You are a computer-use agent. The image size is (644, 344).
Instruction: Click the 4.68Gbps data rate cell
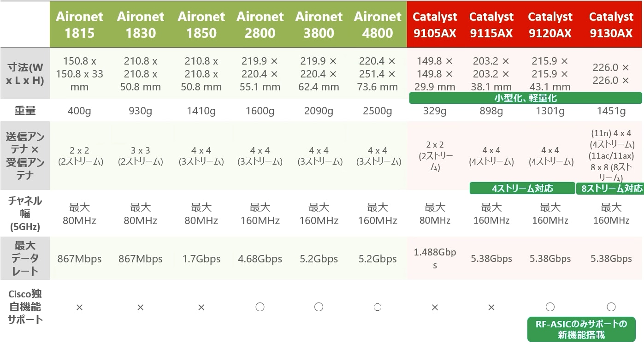260,259
